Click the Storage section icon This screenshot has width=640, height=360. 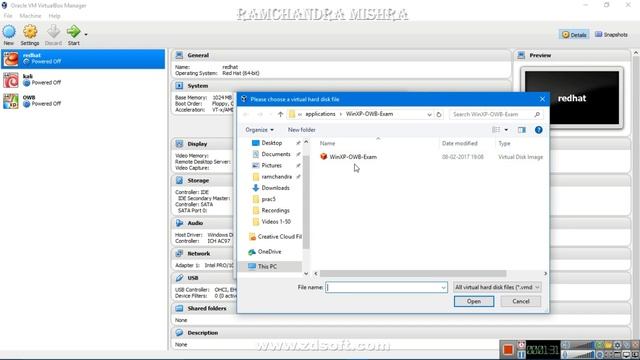[x=179, y=180]
